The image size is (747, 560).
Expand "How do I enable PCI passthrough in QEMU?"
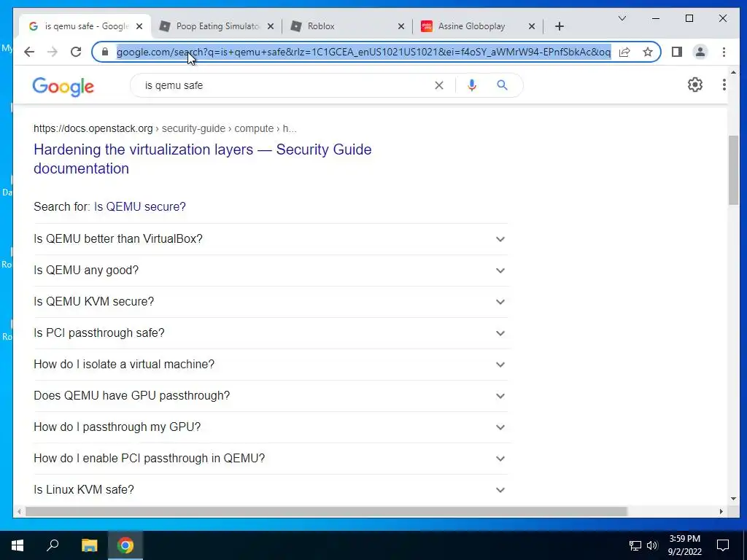(x=270, y=459)
